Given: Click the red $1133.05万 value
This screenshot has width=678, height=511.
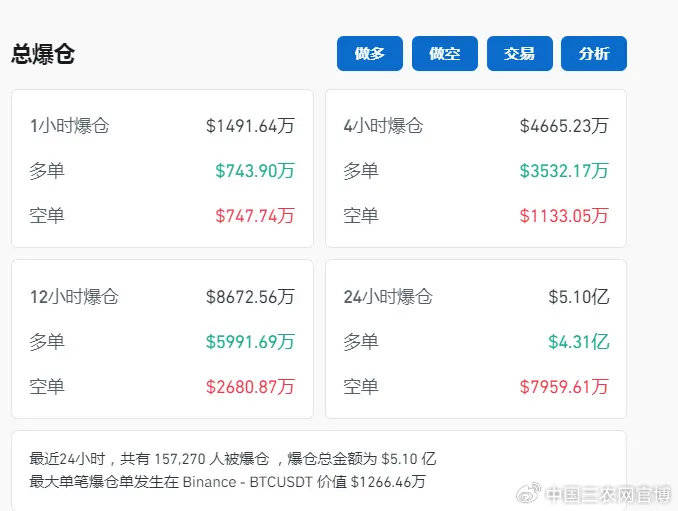Looking at the screenshot, I should click(x=564, y=216).
